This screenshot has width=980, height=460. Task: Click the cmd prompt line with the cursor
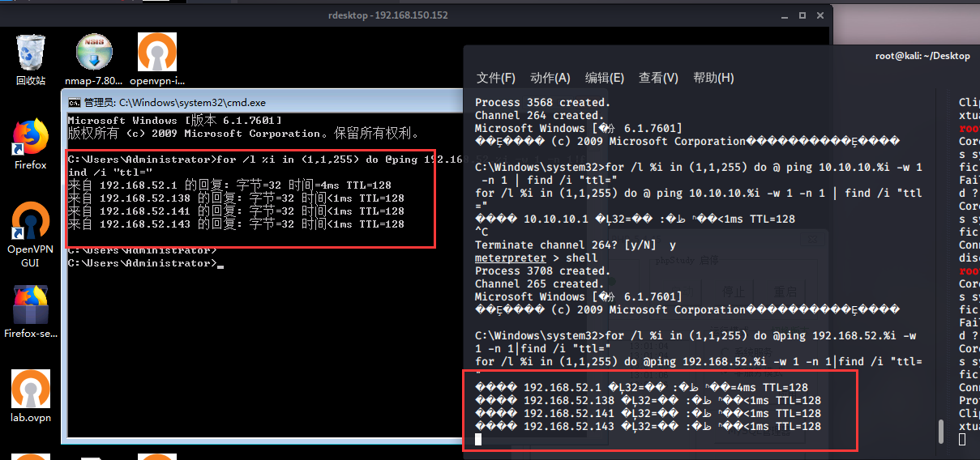(145, 263)
